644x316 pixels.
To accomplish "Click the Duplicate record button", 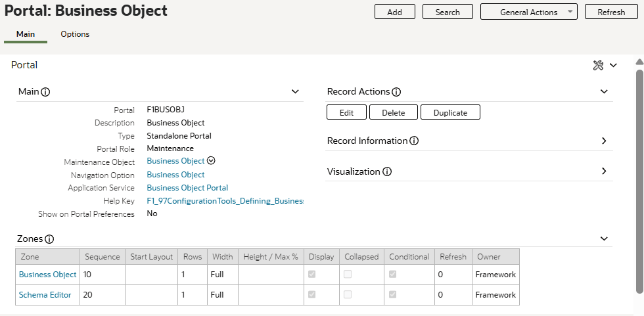I will tap(451, 112).
